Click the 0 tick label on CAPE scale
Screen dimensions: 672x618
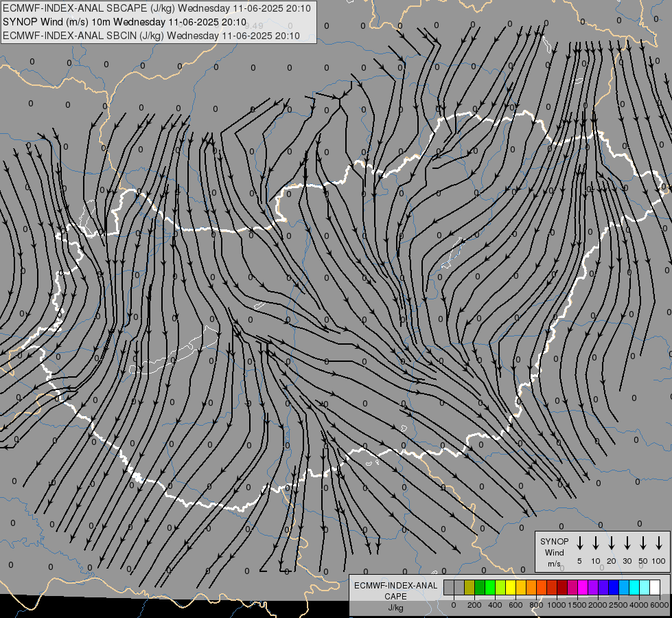pos(454,605)
